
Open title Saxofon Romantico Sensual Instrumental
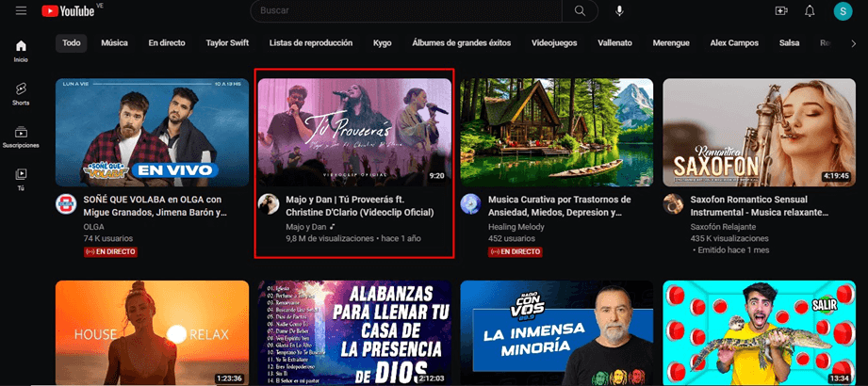pyautogui.click(x=760, y=206)
